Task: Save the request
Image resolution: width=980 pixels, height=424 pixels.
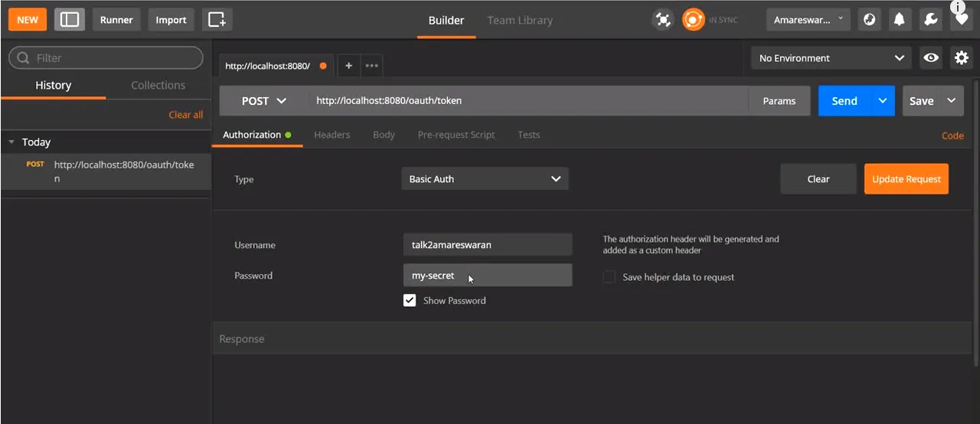Action: coord(921,101)
